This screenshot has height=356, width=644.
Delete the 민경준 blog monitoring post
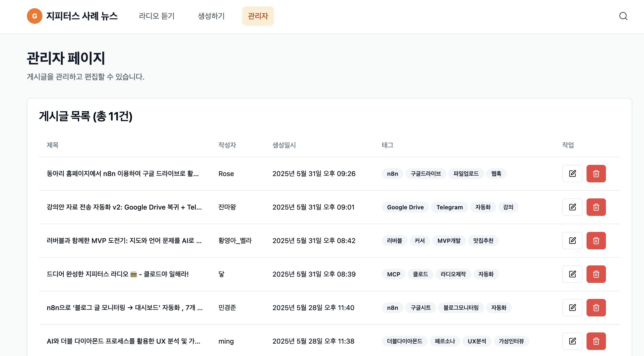(x=596, y=307)
